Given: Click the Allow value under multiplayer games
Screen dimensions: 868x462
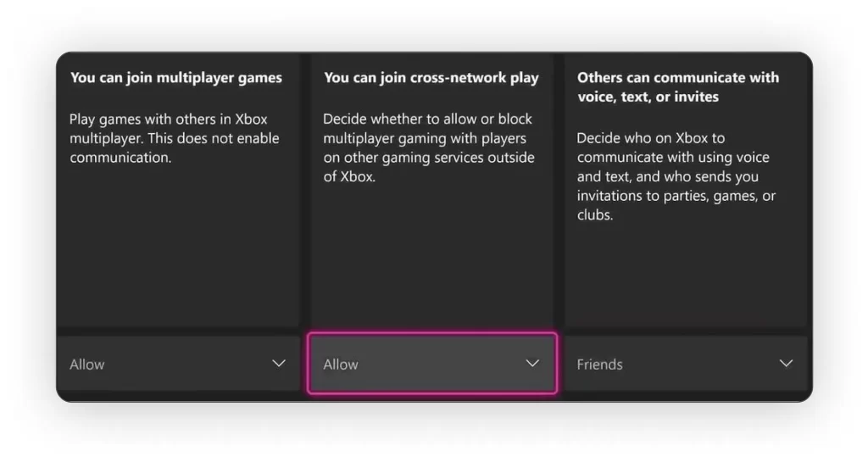Looking at the screenshot, I should coord(87,365).
